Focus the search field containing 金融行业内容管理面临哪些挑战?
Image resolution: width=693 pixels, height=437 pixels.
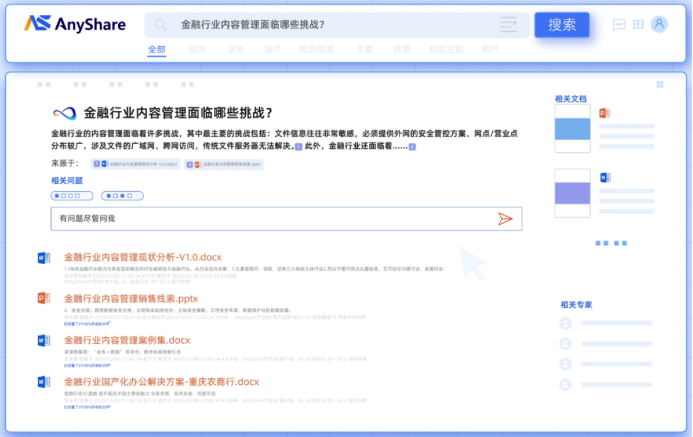coord(337,25)
